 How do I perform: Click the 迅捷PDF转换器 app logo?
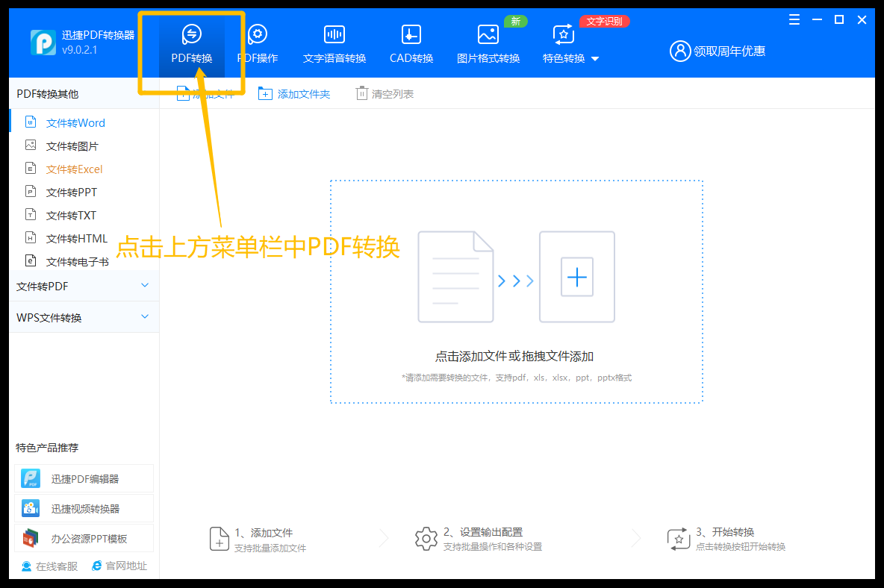click(x=43, y=43)
